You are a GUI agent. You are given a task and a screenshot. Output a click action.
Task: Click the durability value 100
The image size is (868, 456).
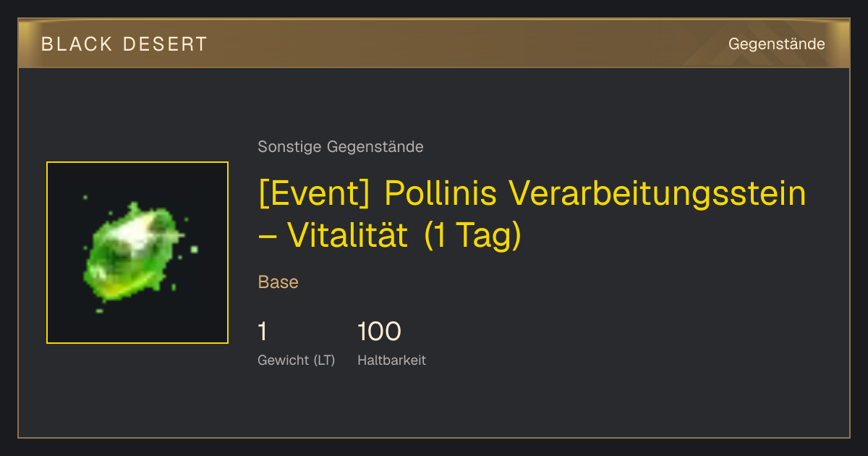pos(379,332)
